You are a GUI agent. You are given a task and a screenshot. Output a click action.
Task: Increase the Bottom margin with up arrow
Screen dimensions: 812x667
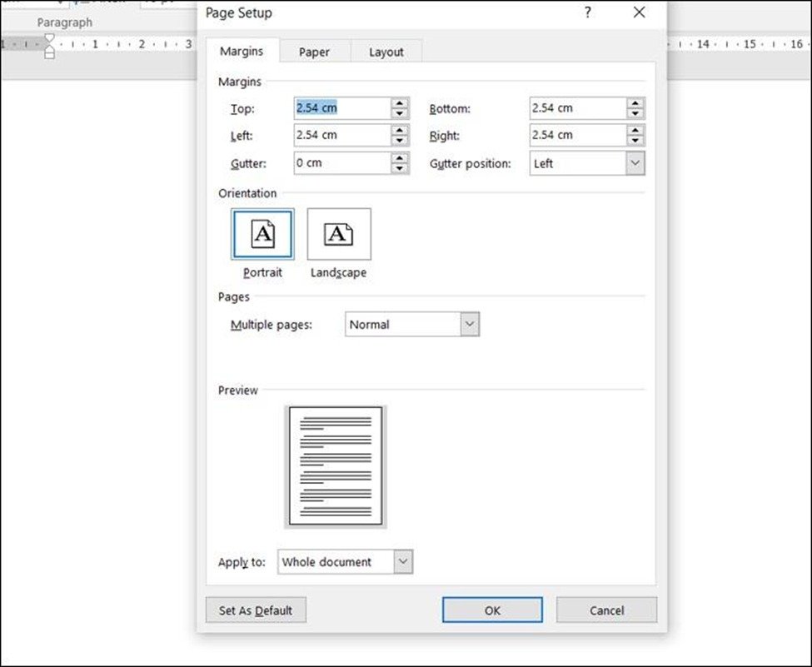tap(635, 102)
